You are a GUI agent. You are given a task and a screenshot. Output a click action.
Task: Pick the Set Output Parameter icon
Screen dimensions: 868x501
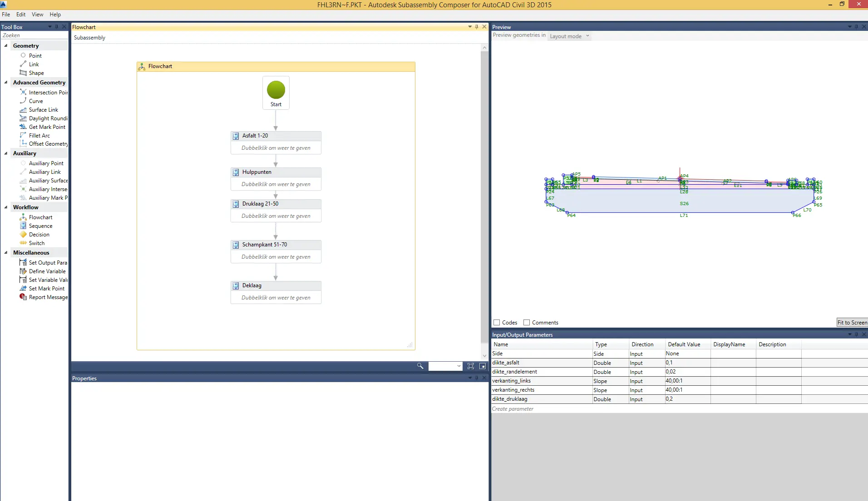pos(23,262)
